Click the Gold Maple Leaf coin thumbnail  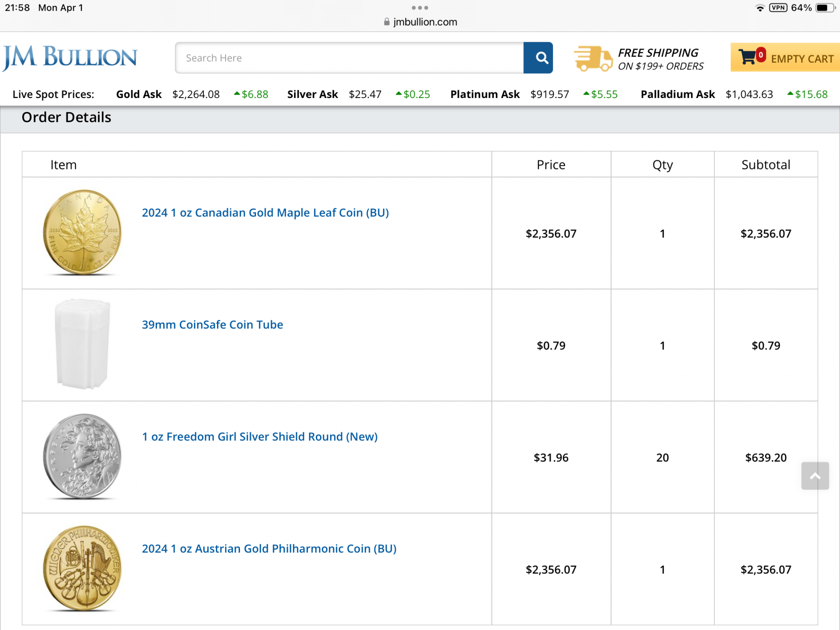[82, 232]
